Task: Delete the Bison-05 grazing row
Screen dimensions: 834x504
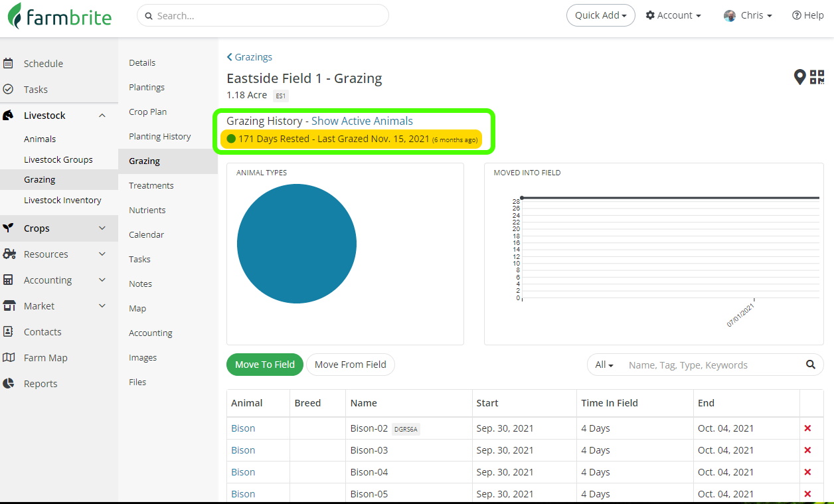Action: tap(807, 494)
